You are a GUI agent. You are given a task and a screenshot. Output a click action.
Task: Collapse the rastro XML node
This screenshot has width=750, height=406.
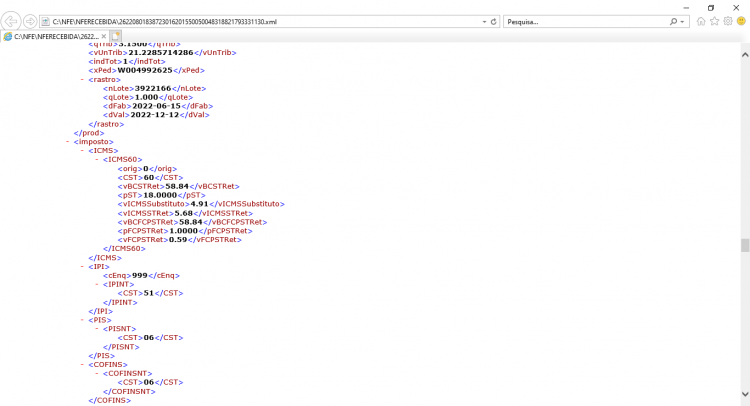[x=82, y=79]
